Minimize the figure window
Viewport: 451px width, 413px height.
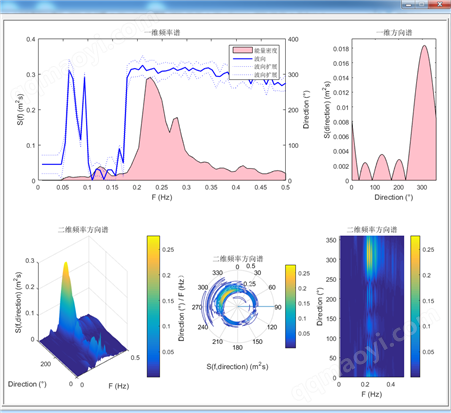pos(409,4)
